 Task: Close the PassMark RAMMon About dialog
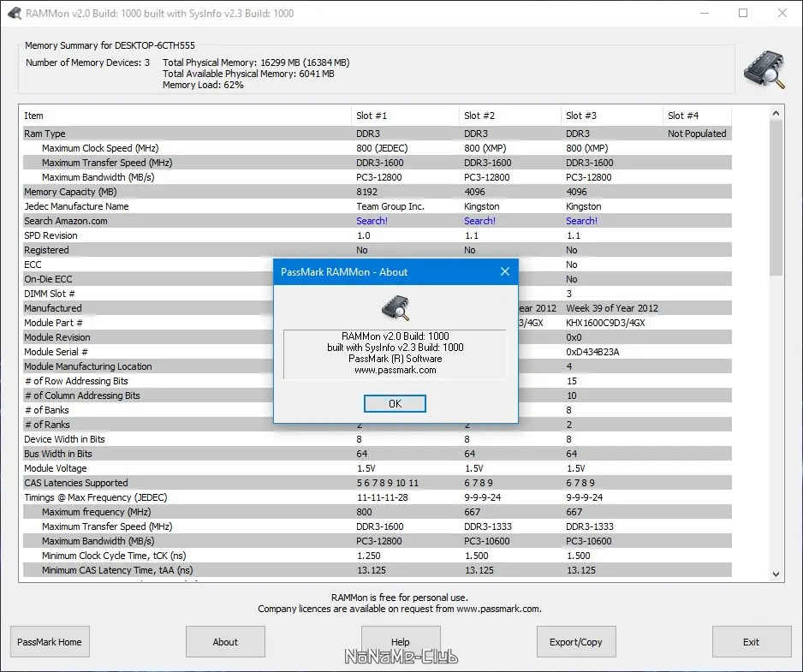(505, 272)
